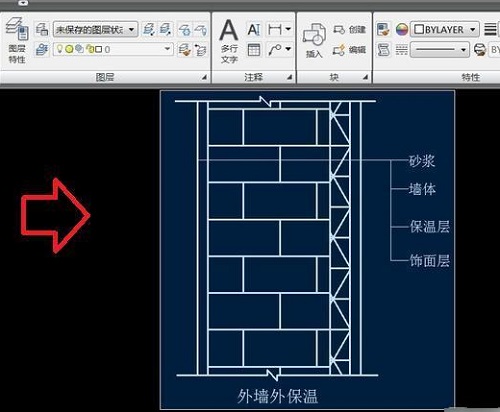Select the 墙体 label in drawing
Screen dimensions: 500x412
422,189
